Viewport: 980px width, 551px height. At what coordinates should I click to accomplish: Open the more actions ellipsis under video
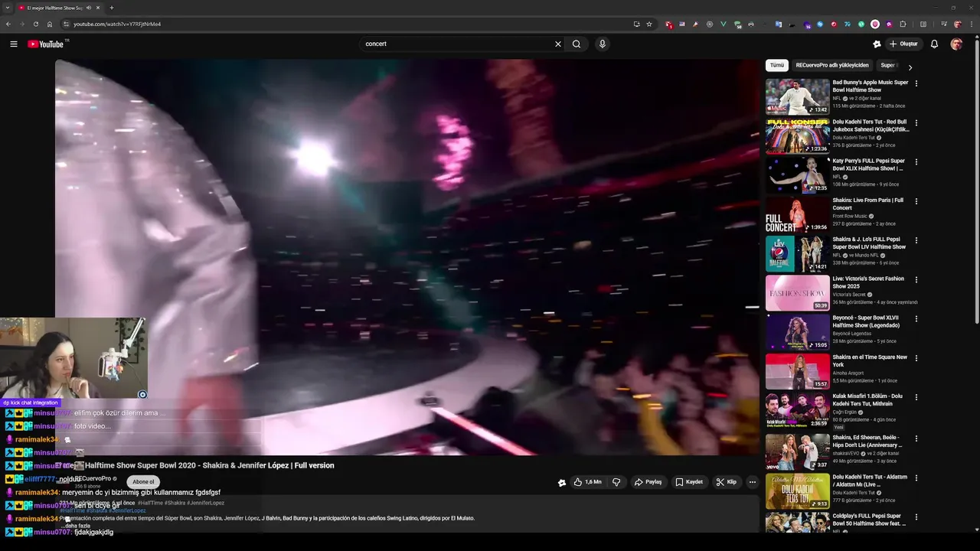point(753,482)
